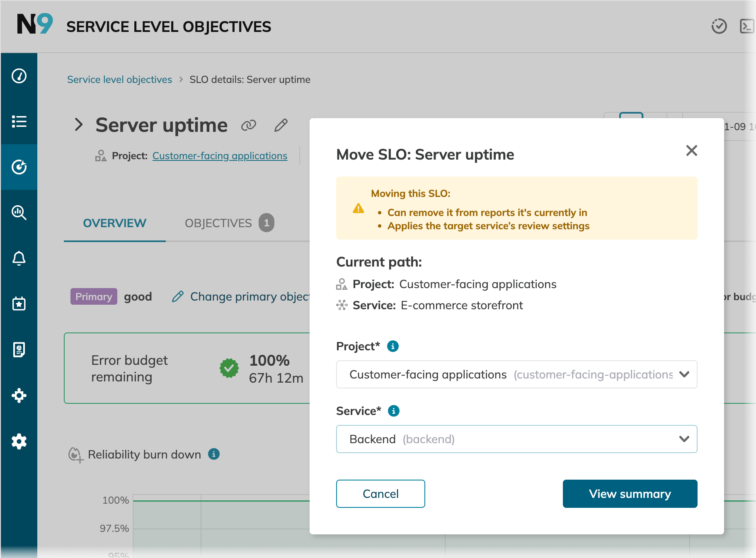
Task: Click the highlighted SLO target icon in sidebar
Action: [x=19, y=167]
